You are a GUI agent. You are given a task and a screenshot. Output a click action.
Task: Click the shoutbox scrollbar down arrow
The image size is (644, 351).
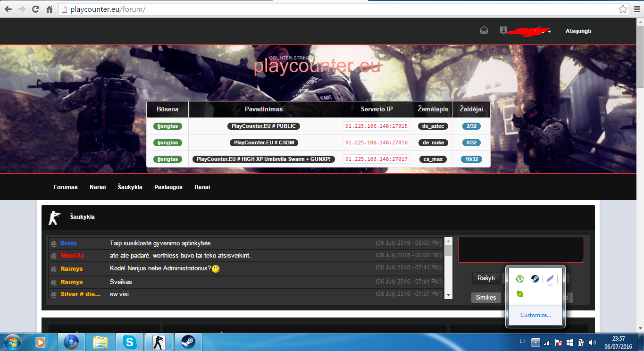tap(448, 295)
